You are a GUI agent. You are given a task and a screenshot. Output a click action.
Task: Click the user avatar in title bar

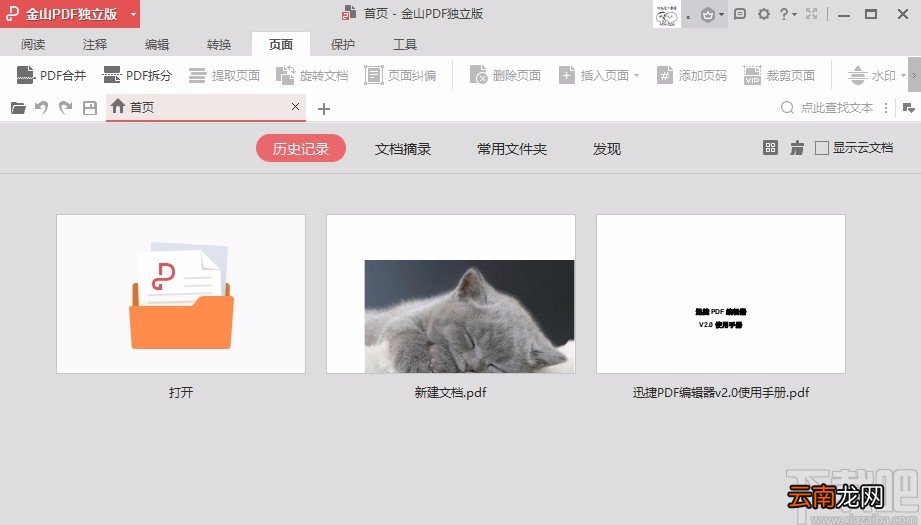[x=667, y=14]
